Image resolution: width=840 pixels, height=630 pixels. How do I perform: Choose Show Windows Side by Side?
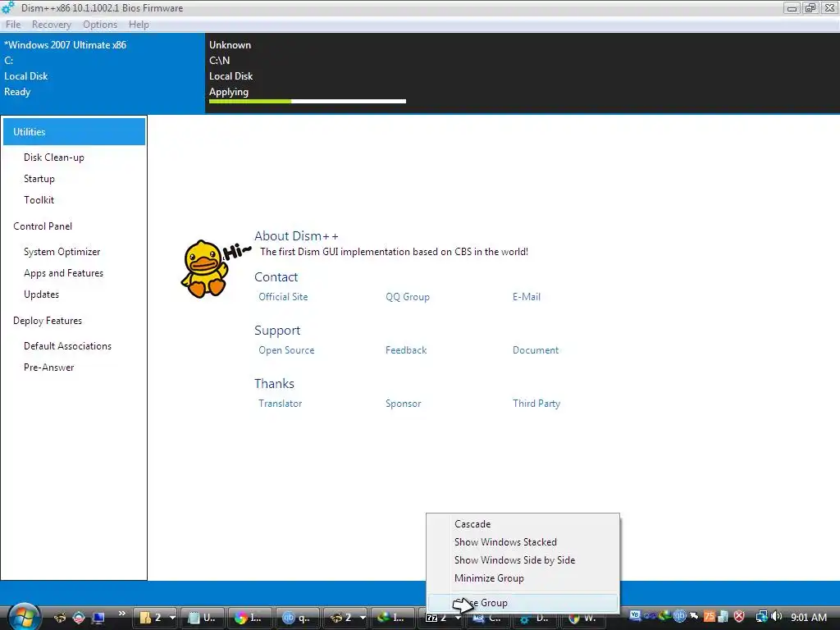pyautogui.click(x=523, y=559)
